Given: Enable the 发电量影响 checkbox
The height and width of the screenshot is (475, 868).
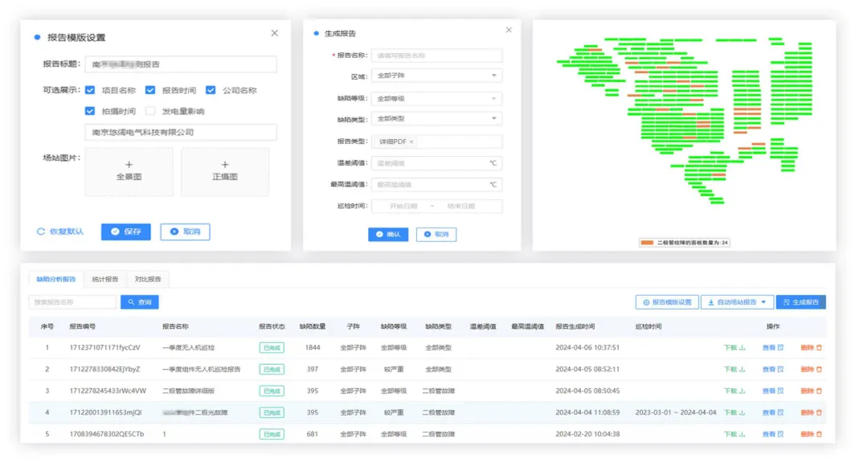Looking at the screenshot, I should (x=149, y=112).
